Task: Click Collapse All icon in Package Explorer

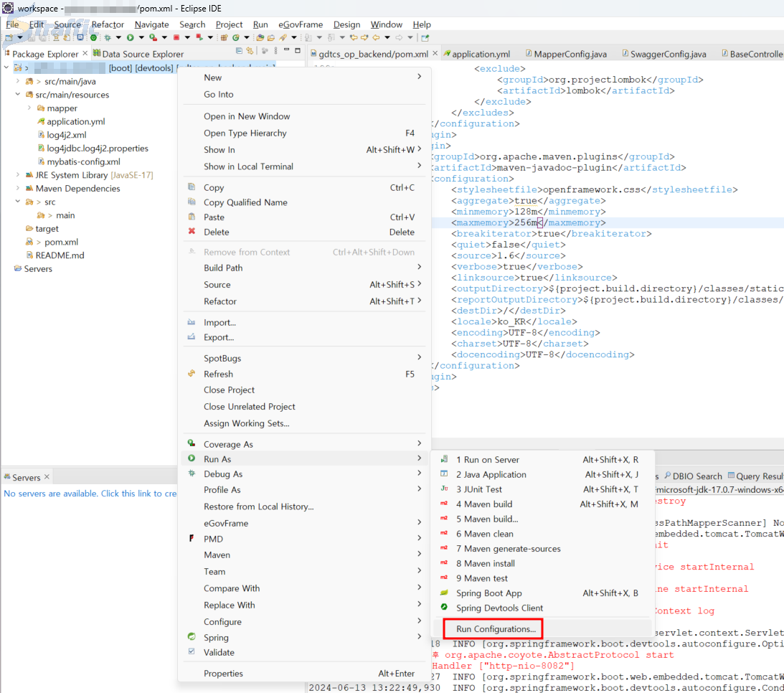Action: [x=239, y=50]
